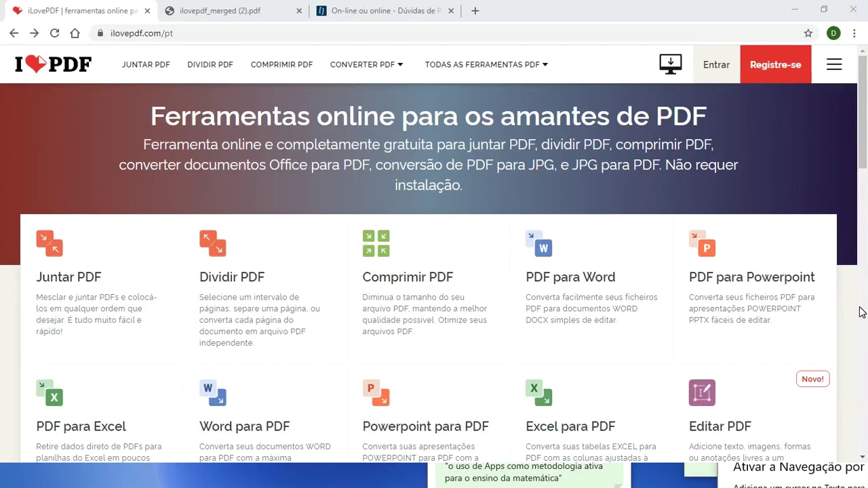868x488 pixels.
Task: Click the Juntar PDF tool icon
Action: [x=50, y=243]
